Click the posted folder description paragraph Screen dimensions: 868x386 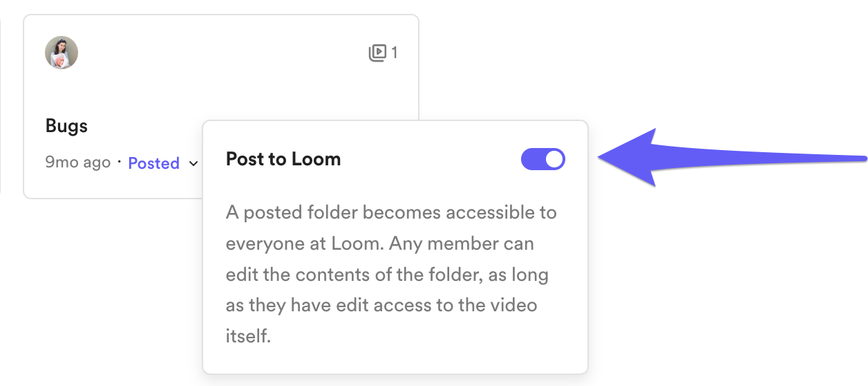coord(391,275)
